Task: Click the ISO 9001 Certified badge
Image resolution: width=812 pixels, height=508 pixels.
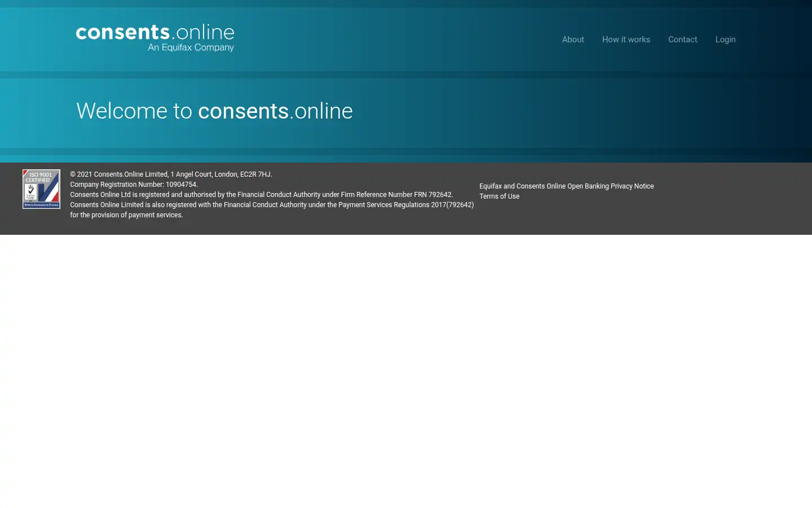Action: click(41, 189)
